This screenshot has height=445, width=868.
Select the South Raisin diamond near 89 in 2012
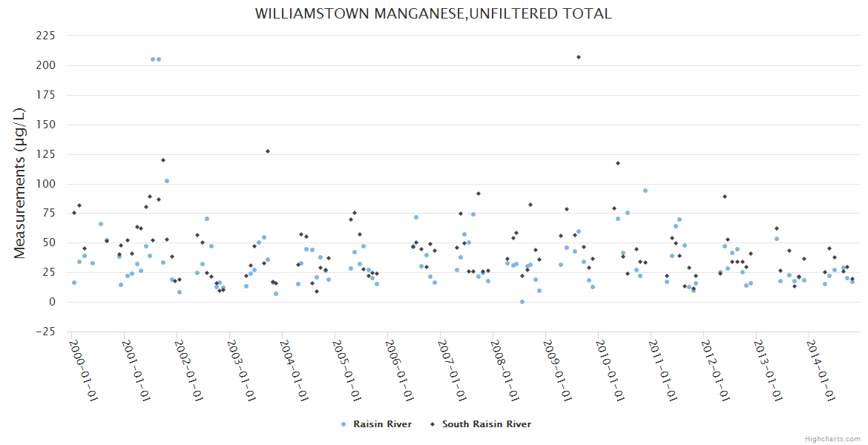click(725, 197)
